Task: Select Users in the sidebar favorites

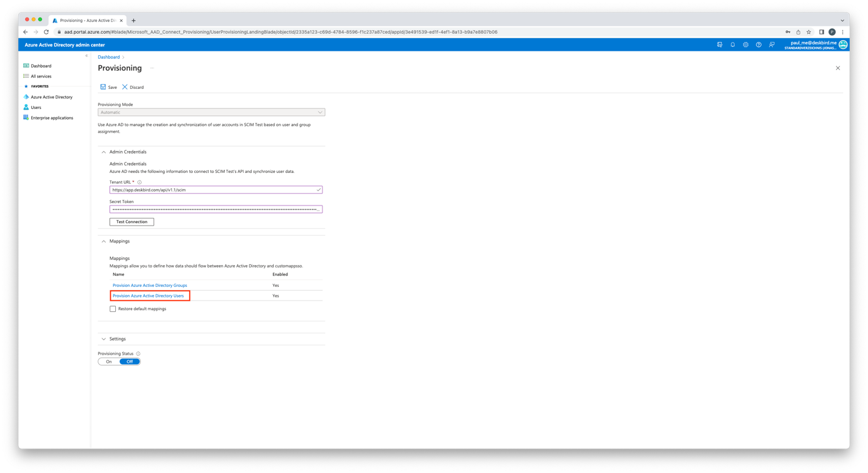Action: pos(36,107)
